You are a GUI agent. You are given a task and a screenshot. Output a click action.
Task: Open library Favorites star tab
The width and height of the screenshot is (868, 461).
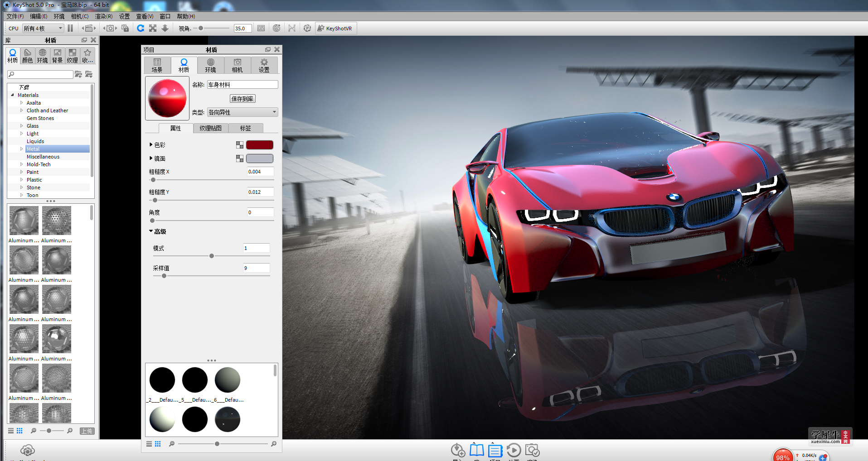[x=87, y=56]
